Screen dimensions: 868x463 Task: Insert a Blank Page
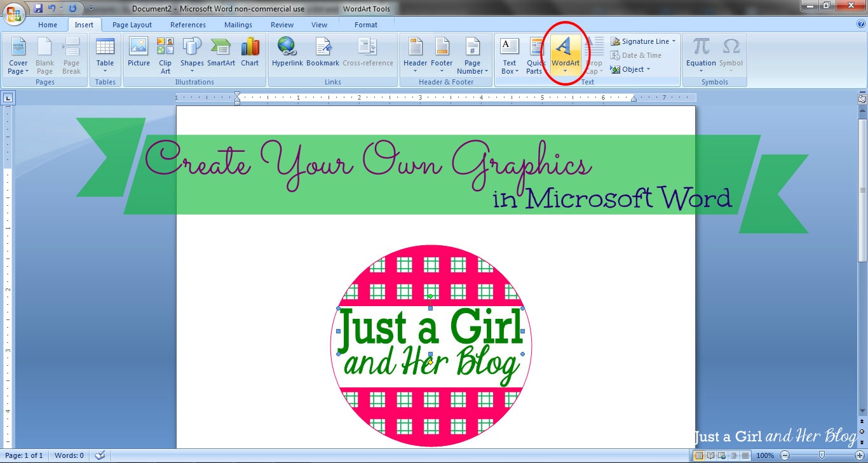[x=44, y=57]
